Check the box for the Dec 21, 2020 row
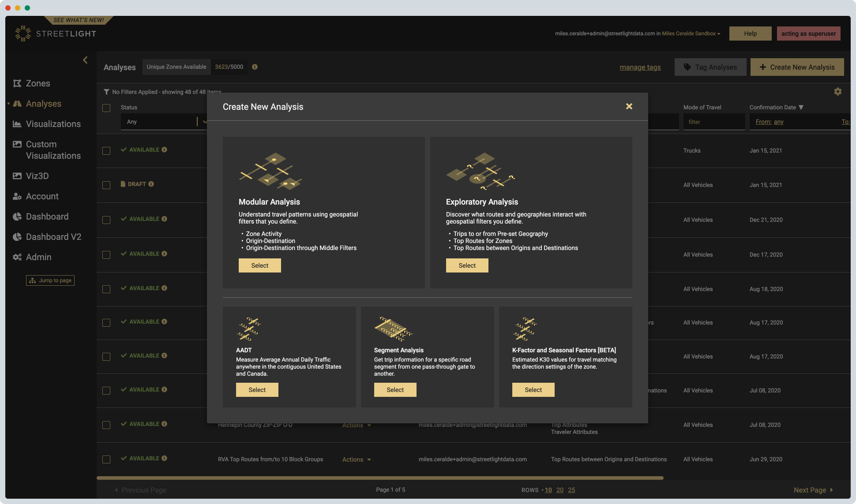856x504 pixels. 106,220
